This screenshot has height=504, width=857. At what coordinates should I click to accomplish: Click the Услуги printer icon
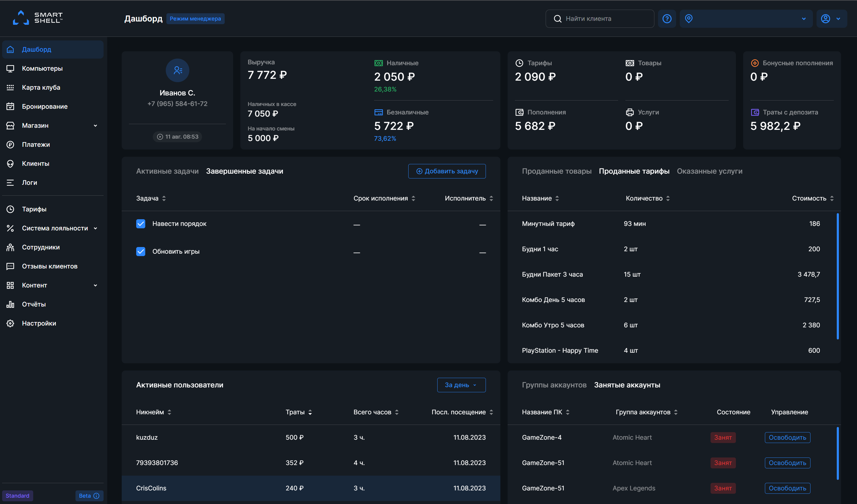630,112
